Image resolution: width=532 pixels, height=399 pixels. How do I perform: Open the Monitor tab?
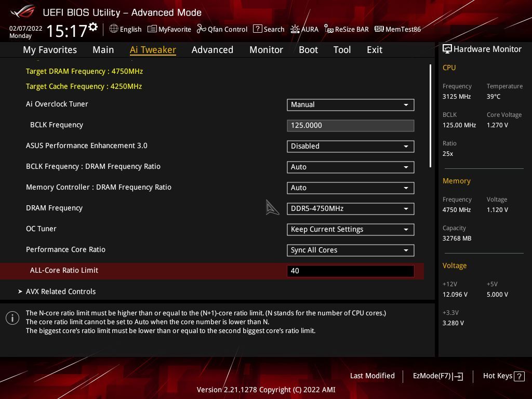click(266, 50)
